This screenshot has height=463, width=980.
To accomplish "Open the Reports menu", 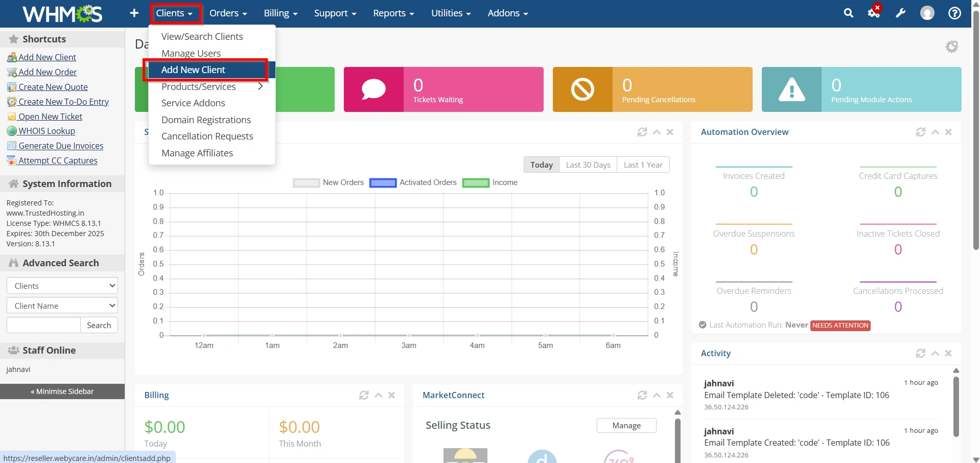I will pyautogui.click(x=393, y=13).
